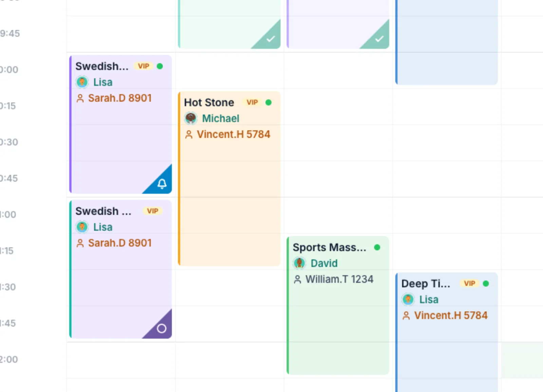Click the 9:45 time slot label
Viewport: 543px width, 392px height.
(x=10, y=33)
